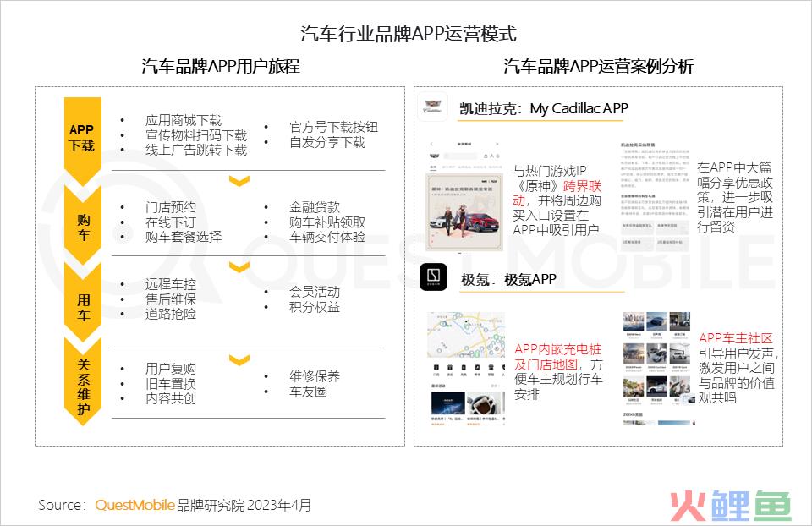Click the main title "汽车行业品牌APP运营模式"
The width and height of the screenshot is (812, 526).
coord(408,34)
